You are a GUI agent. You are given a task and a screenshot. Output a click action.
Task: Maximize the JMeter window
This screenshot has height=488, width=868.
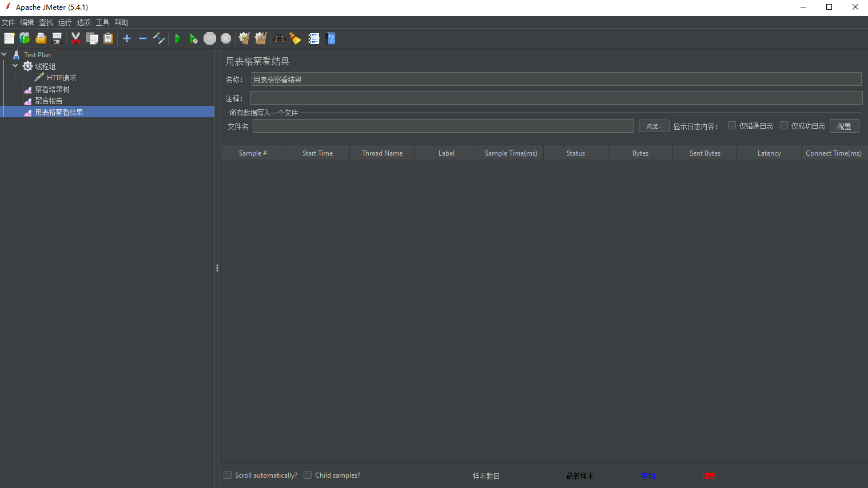pos(829,7)
